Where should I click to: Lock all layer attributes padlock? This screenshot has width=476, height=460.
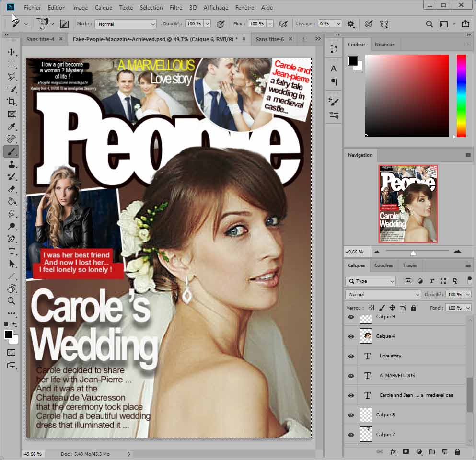coord(414,308)
